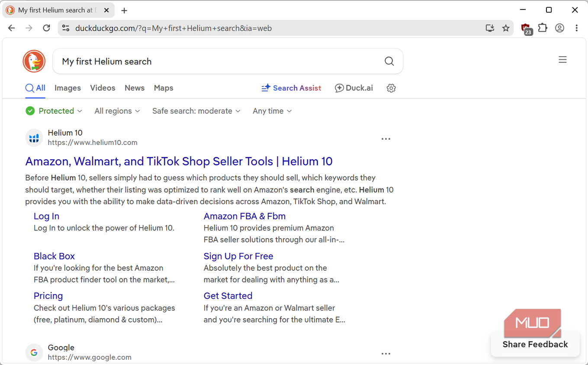
Task: Click the Helium 10 site favicon
Action: coord(34,138)
